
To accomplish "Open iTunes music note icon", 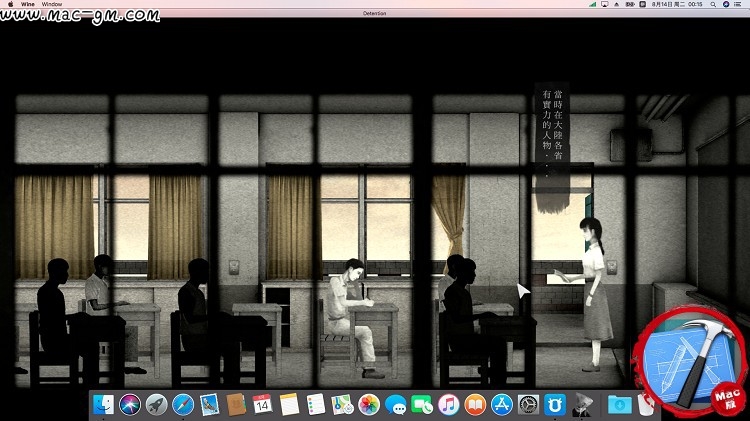I will coord(449,405).
